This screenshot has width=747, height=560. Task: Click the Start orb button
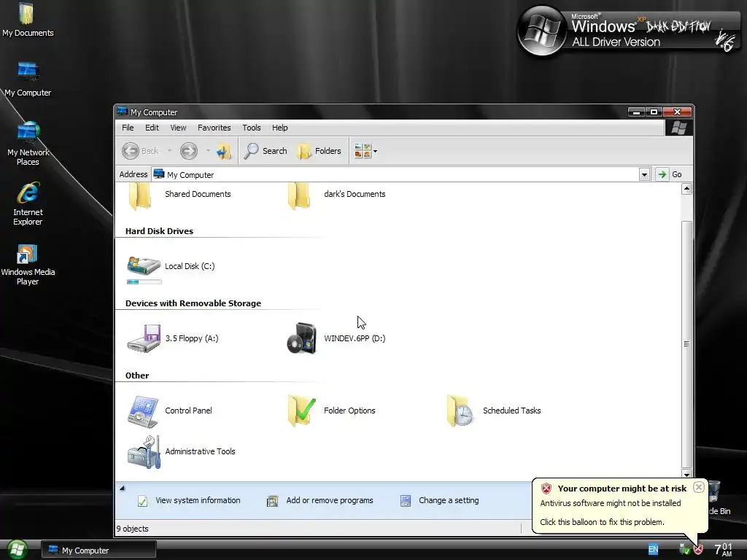[18, 550]
